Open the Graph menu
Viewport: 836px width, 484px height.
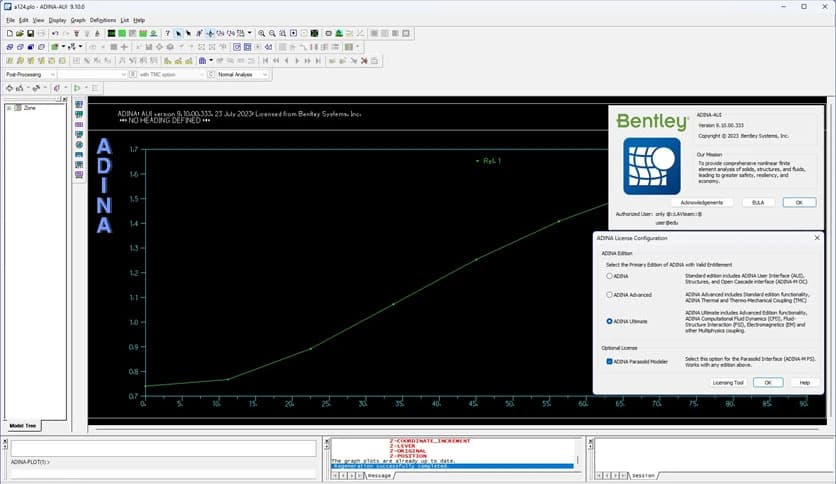78,20
